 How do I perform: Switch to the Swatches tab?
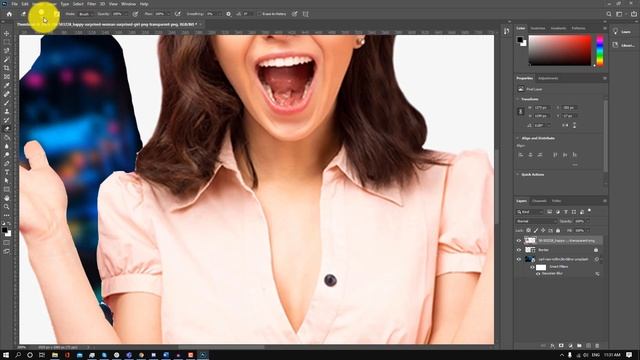538,28
